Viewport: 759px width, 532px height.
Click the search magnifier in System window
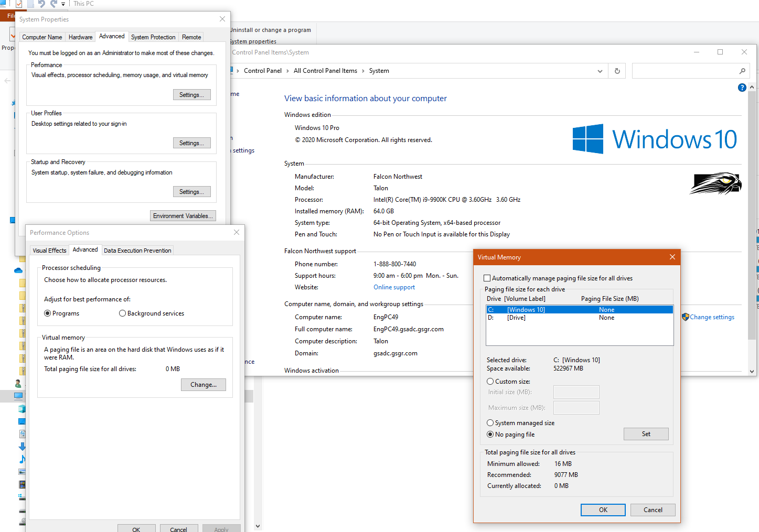(x=742, y=71)
